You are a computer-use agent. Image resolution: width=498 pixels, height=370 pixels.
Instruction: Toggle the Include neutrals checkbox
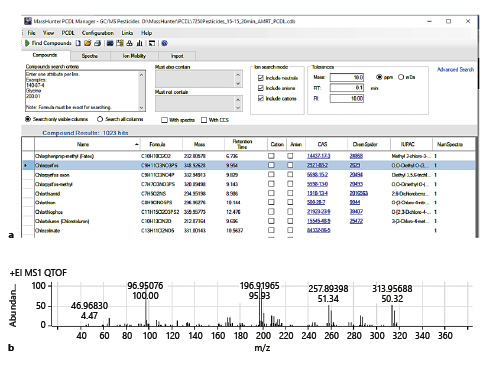click(x=261, y=78)
